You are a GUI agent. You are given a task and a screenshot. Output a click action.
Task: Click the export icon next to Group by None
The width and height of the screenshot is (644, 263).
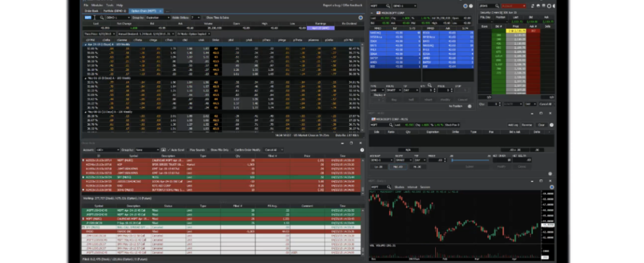[163, 150]
